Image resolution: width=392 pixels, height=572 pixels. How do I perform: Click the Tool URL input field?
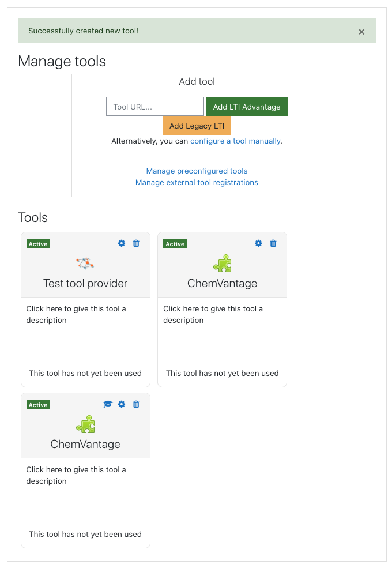[155, 107]
